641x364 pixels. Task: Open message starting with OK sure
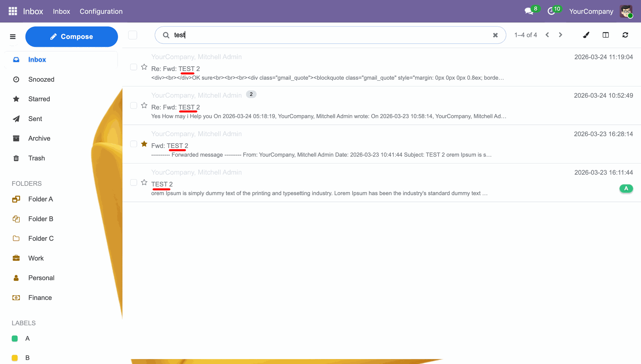[x=382, y=67]
